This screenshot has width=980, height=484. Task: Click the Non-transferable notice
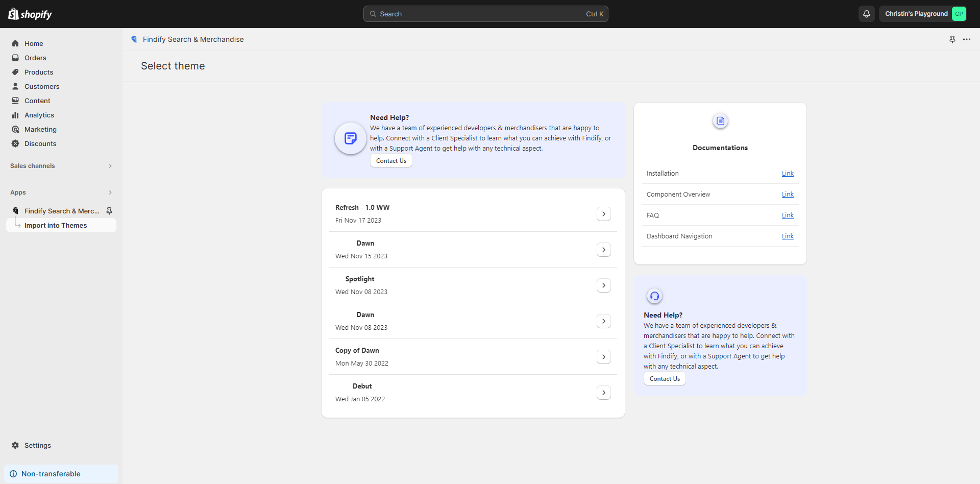[61, 474]
